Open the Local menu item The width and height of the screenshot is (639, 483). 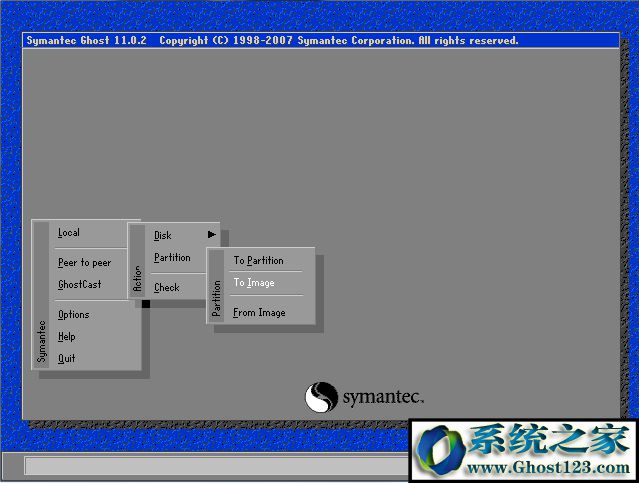[x=69, y=233]
